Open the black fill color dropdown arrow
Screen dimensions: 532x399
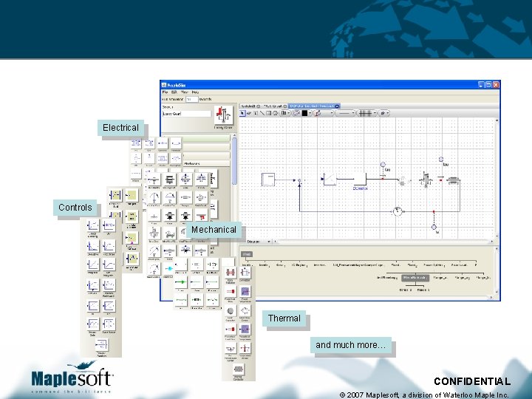coord(310,113)
